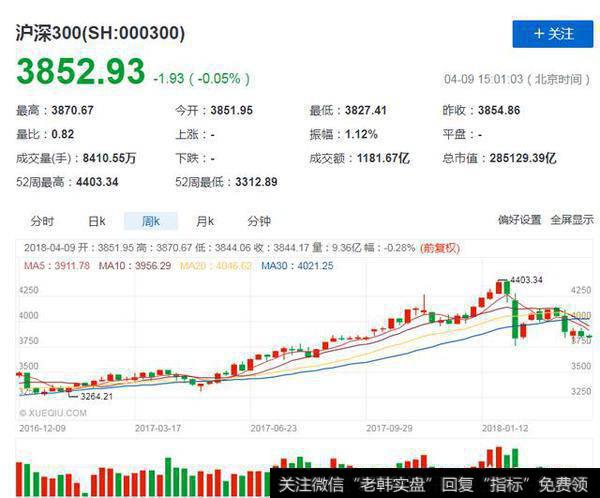Click the current price 3852.93
This screenshot has width=600, height=498.
(x=81, y=72)
